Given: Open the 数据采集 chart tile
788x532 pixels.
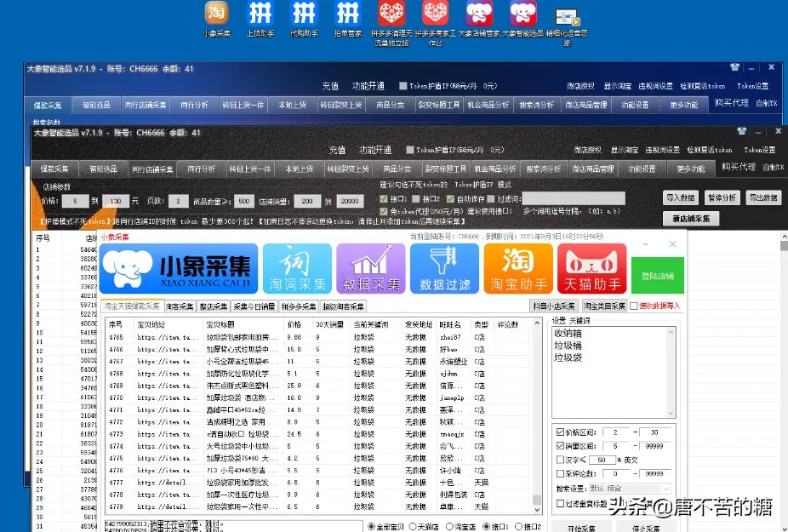Looking at the screenshot, I should [371, 268].
